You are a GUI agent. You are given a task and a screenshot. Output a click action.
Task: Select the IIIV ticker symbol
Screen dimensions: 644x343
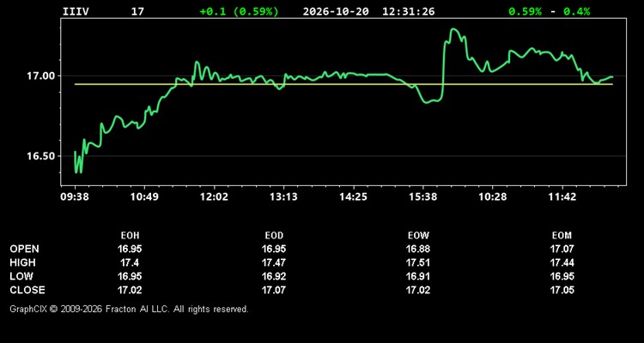tap(76, 11)
